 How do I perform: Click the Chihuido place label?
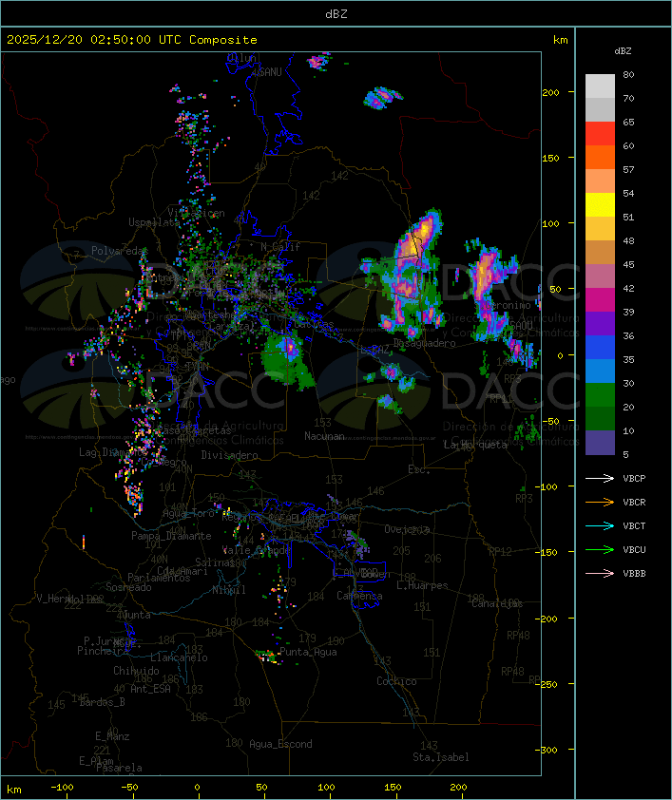pos(136,671)
